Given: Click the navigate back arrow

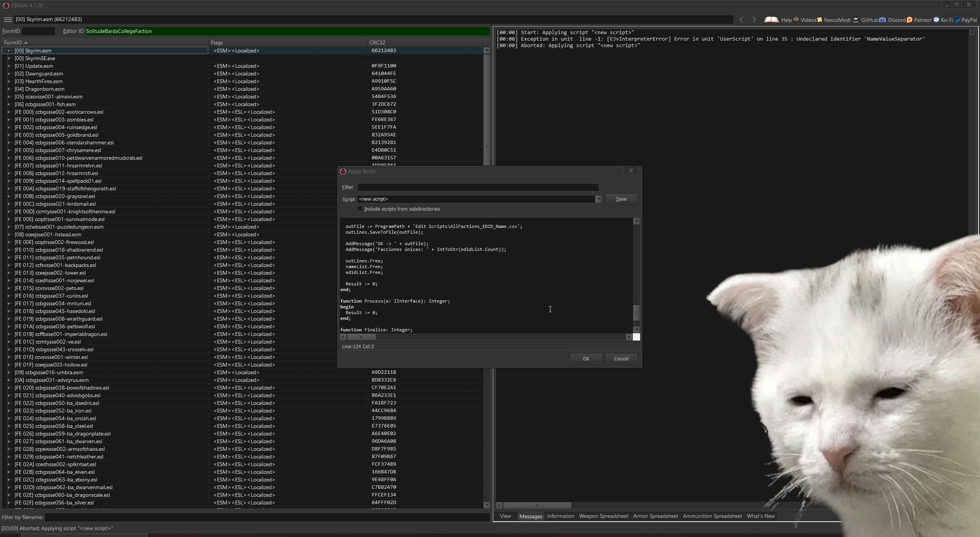Looking at the screenshot, I should (742, 20).
